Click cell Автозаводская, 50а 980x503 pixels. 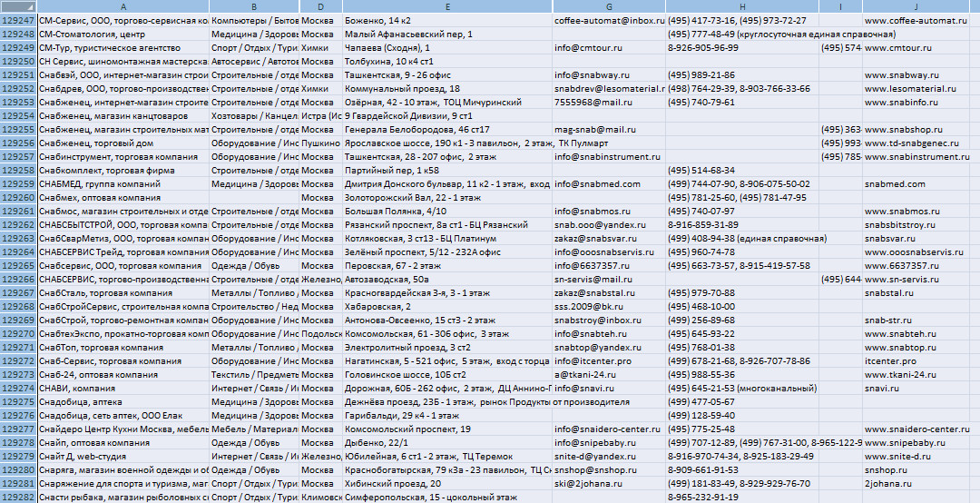tap(447, 279)
